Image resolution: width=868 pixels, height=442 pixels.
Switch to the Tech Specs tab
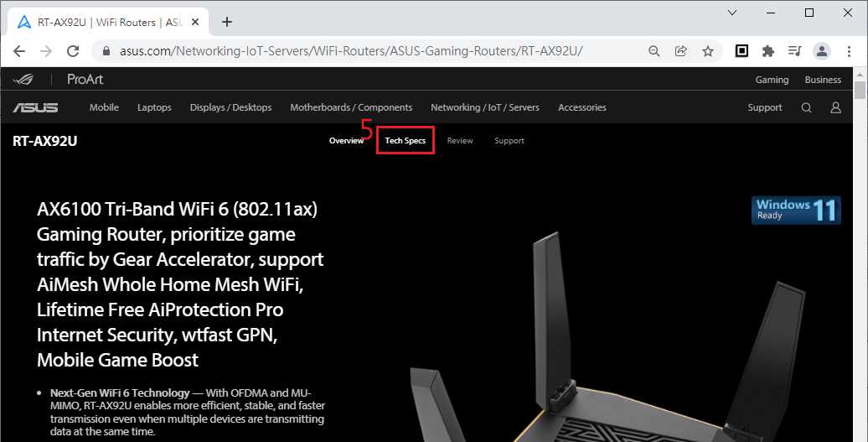[x=406, y=141]
